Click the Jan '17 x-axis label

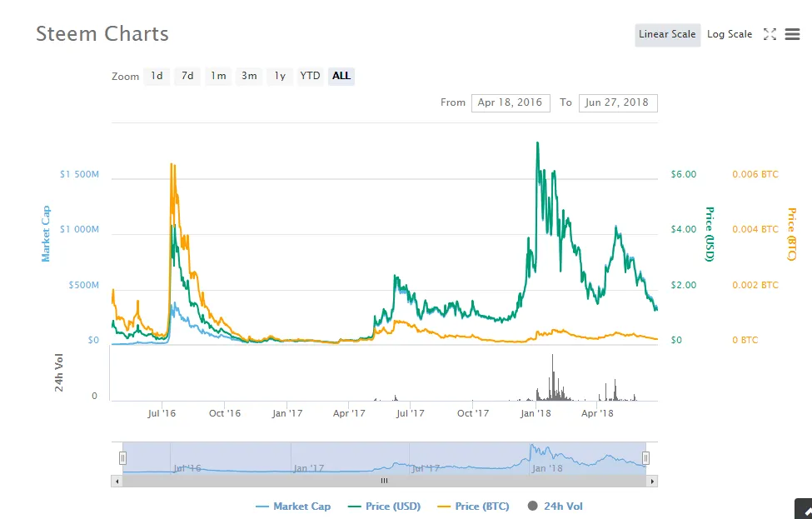[287, 413]
